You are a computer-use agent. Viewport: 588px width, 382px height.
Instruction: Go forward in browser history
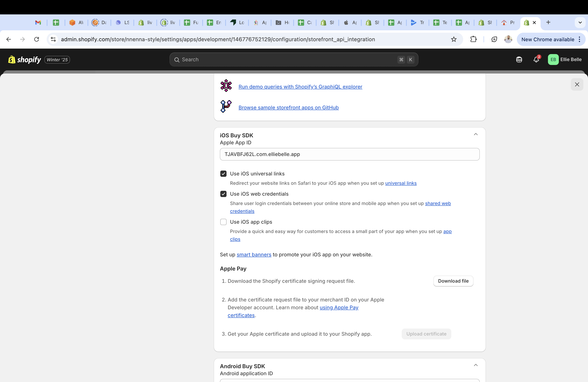click(23, 39)
